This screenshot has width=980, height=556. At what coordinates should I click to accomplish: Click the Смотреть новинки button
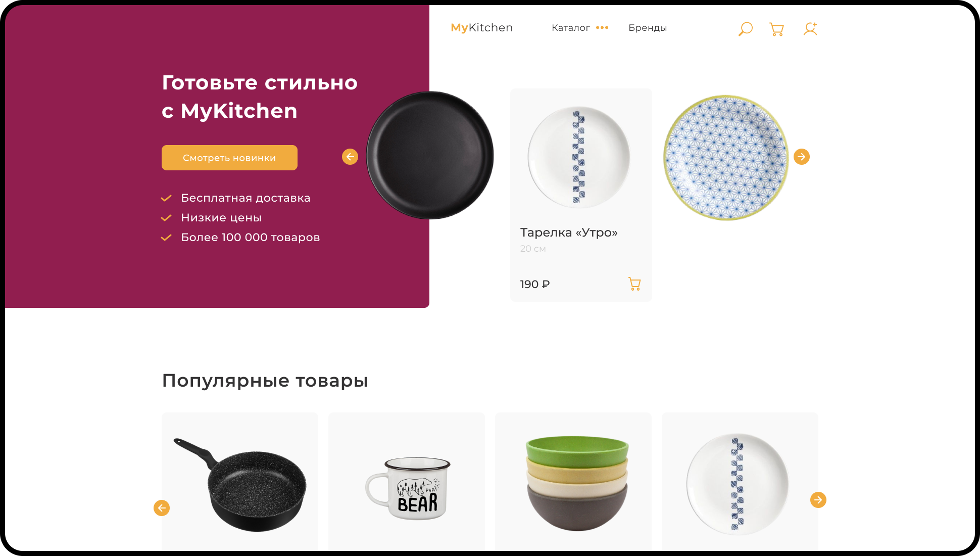(x=229, y=158)
